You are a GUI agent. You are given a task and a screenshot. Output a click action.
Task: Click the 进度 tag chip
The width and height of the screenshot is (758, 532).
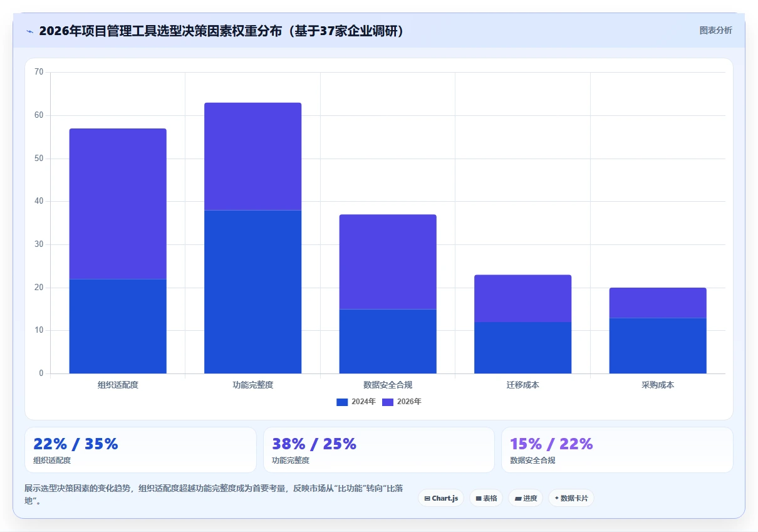526,498
